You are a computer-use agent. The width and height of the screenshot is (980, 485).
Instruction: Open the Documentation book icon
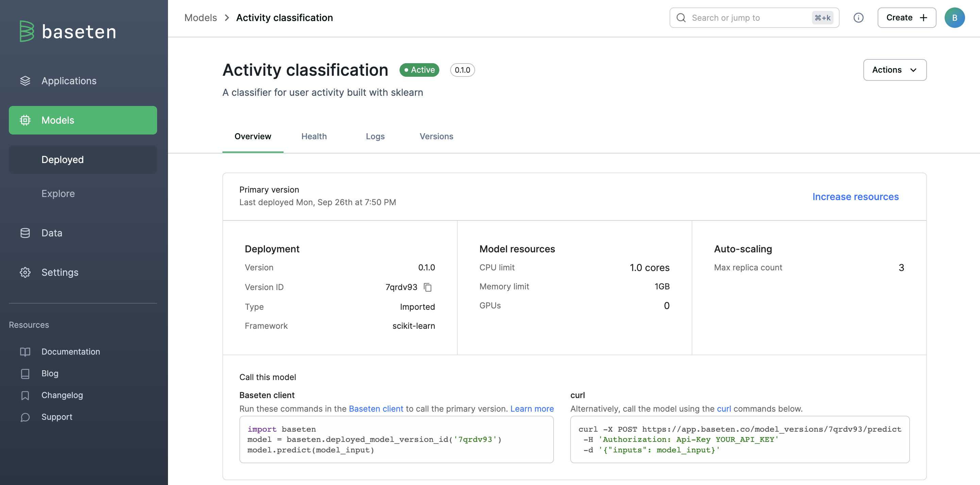pyautogui.click(x=25, y=352)
